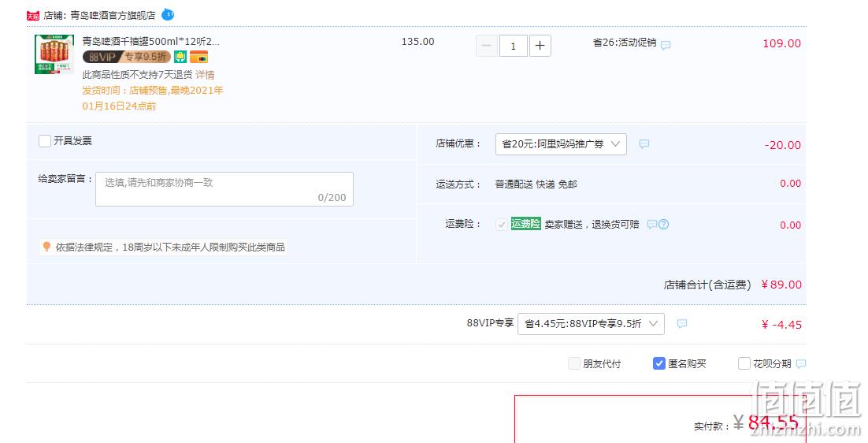Click the 店铺优惠 label
Screen dimensions: 868x443
(x=458, y=143)
